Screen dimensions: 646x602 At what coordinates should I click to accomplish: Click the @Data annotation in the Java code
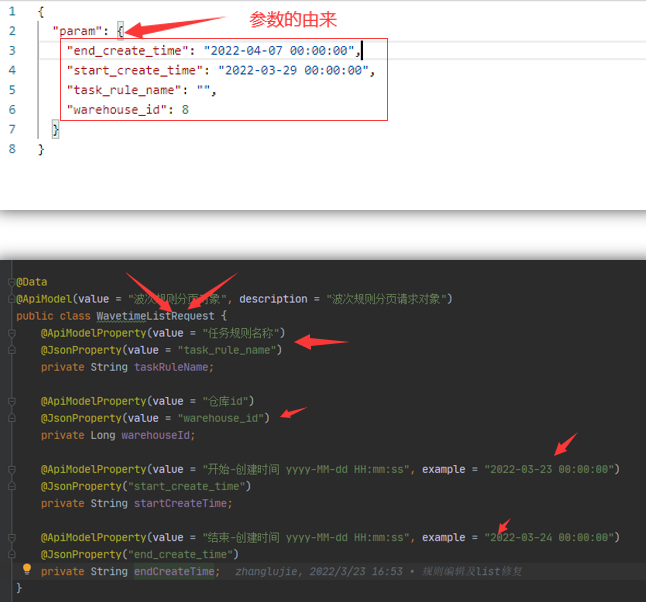(x=32, y=282)
